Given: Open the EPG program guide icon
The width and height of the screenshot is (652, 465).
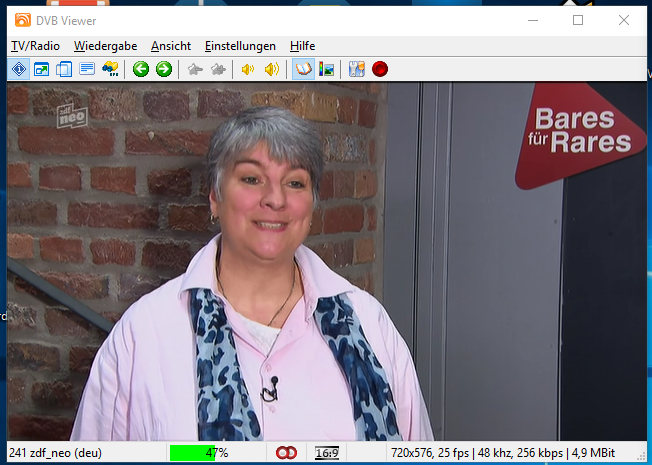Looking at the screenshot, I should pos(111,69).
